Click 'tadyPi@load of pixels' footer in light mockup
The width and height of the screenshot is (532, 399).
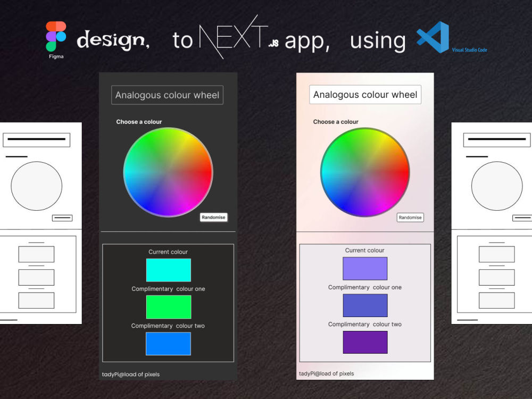point(327,373)
